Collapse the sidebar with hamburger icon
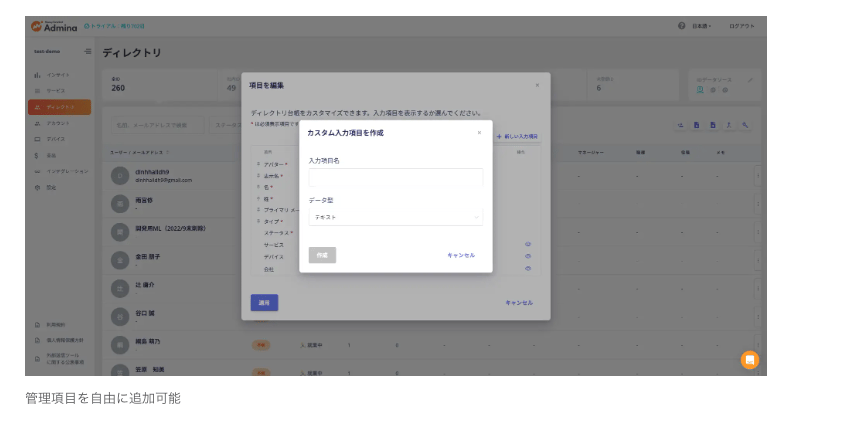Image resolution: width=854 pixels, height=421 pixels. tap(88, 51)
